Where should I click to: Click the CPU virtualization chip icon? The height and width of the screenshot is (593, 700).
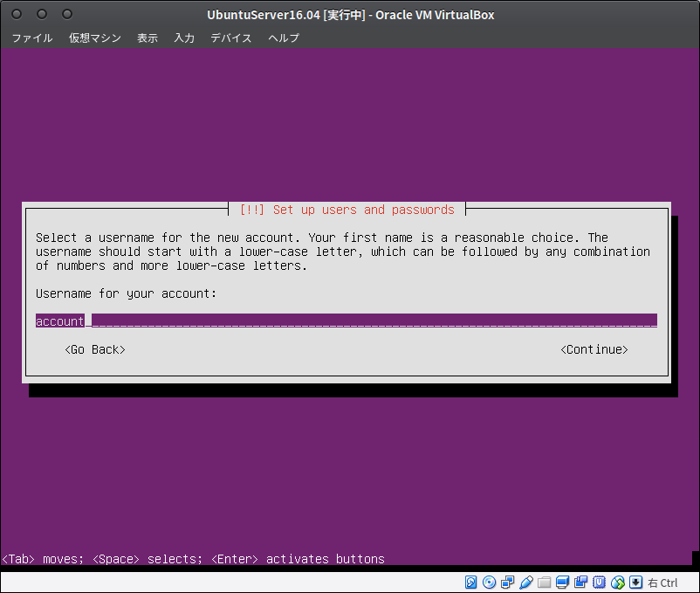pyautogui.click(x=599, y=583)
